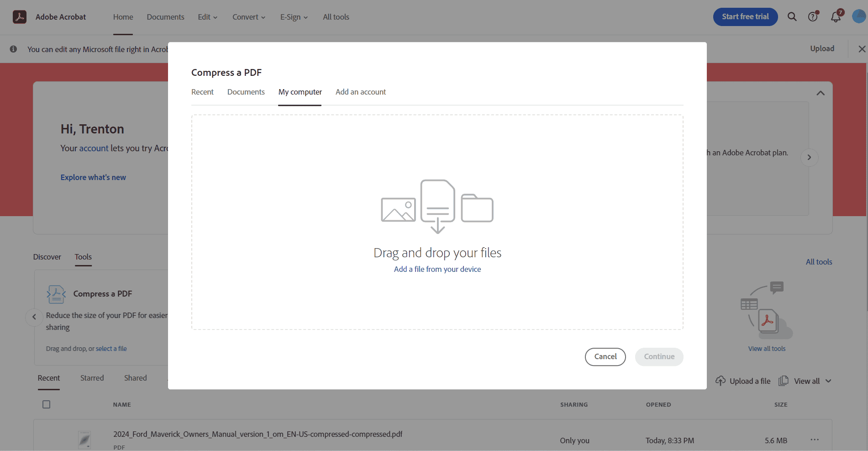Viewport: 868px width, 451px height.
Task: Click the document download icon in drop zone
Action: coord(438,206)
